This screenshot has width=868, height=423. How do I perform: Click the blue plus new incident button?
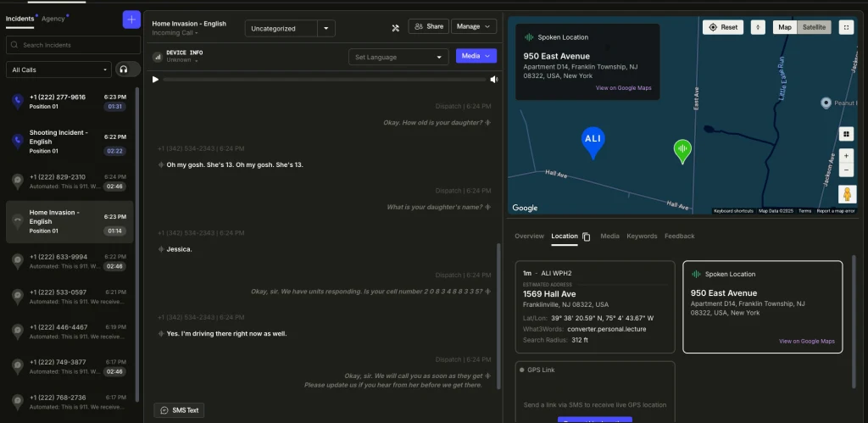click(x=131, y=19)
